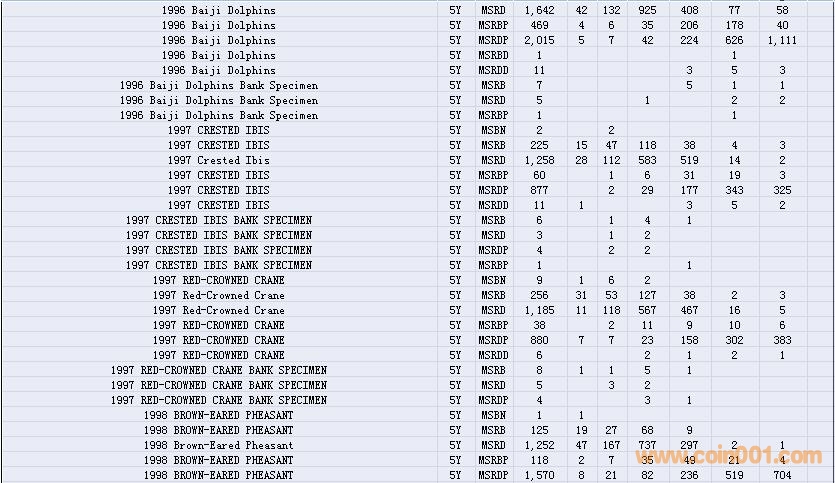Click the 1,252 total for Brown-Eared Pheasant

[x=539, y=445]
